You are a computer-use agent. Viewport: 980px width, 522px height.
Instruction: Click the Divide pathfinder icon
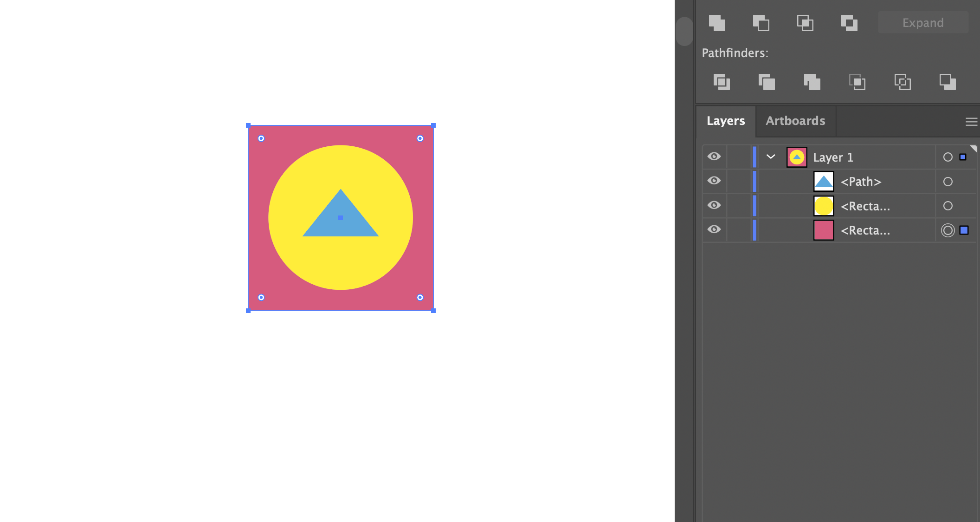[722, 82]
